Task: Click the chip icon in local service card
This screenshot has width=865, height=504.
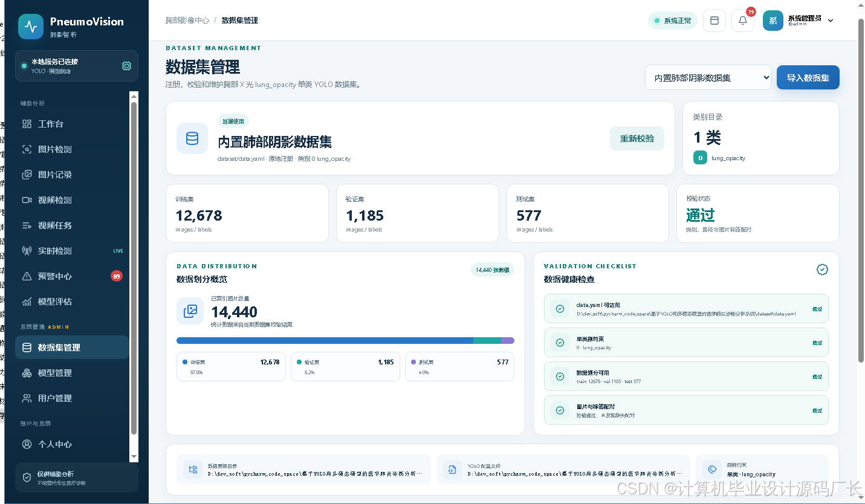Action: pos(126,66)
